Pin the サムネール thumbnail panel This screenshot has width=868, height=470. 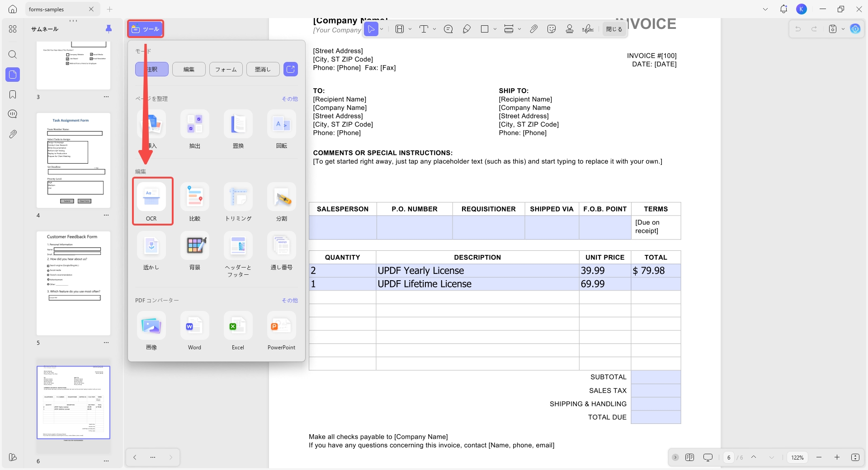click(x=108, y=29)
